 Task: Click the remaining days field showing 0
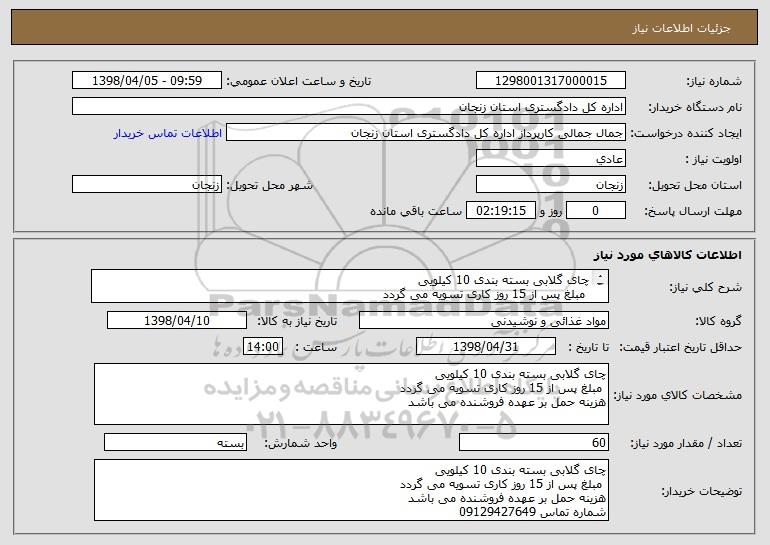coord(596,211)
